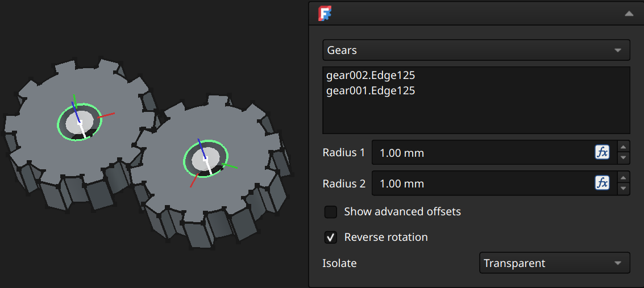
Task: Enable Show advanced offsets checkbox
Action: click(331, 212)
